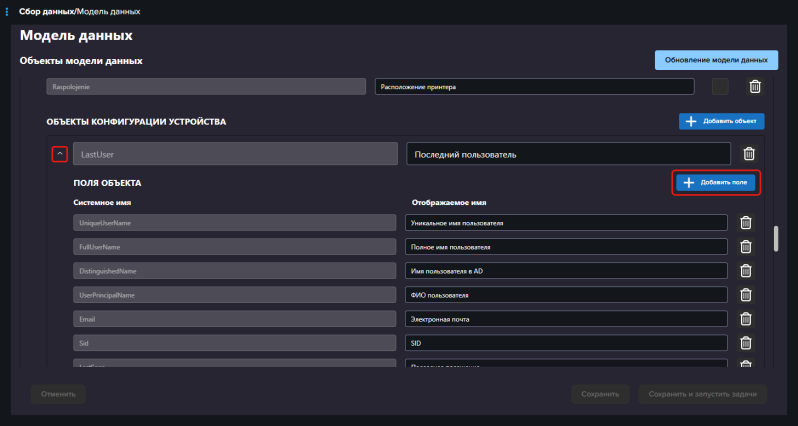798x426 pixels.
Task: Collapse the LastUser object section
Action: click(x=59, y=154)
